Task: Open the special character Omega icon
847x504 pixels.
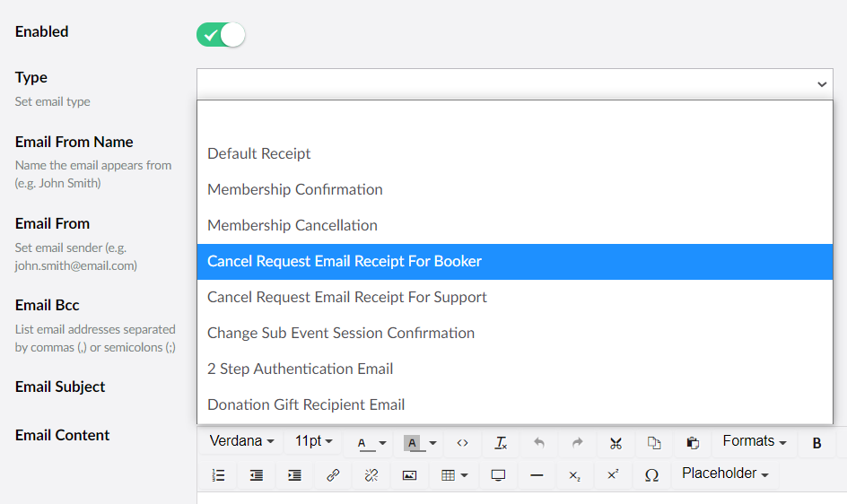Action: [x=651, y=475]
